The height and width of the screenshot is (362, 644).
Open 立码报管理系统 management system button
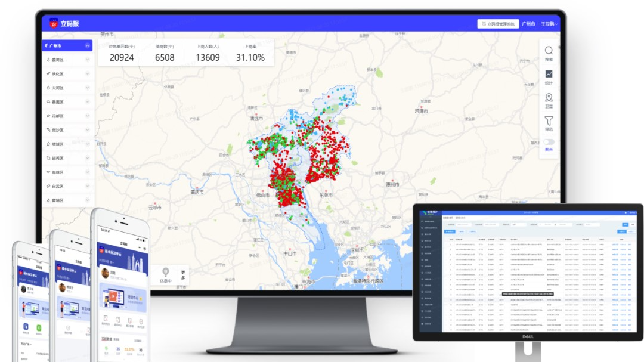tap(497, 24)
